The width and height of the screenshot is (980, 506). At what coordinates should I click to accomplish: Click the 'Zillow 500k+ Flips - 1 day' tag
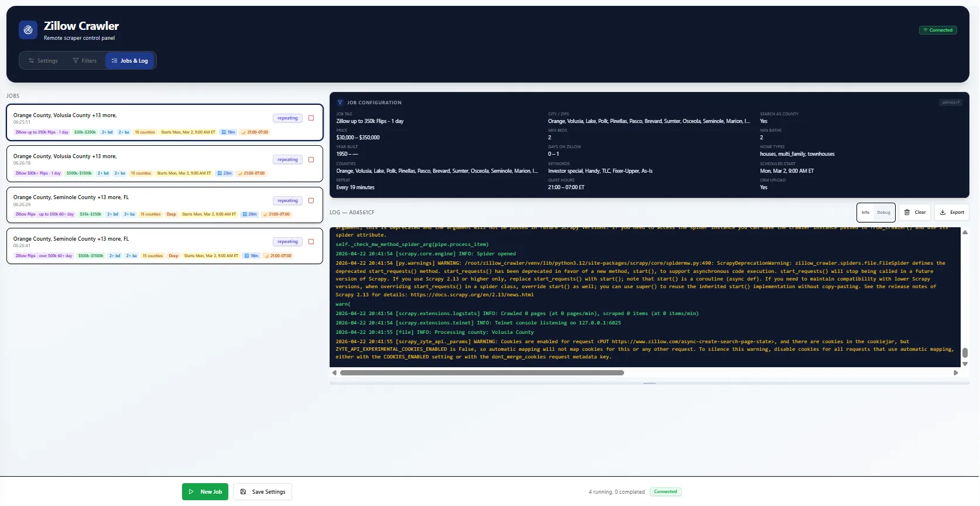coord(38,173)
